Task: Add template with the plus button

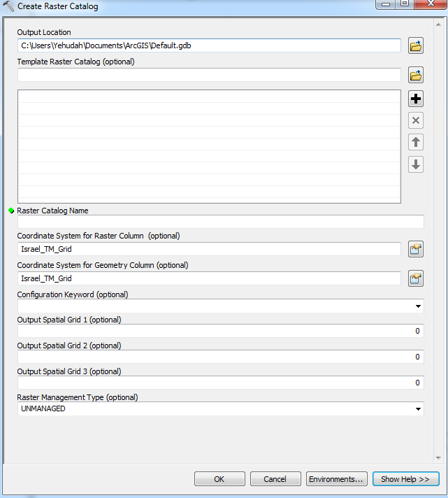Action: click(416, 99)
